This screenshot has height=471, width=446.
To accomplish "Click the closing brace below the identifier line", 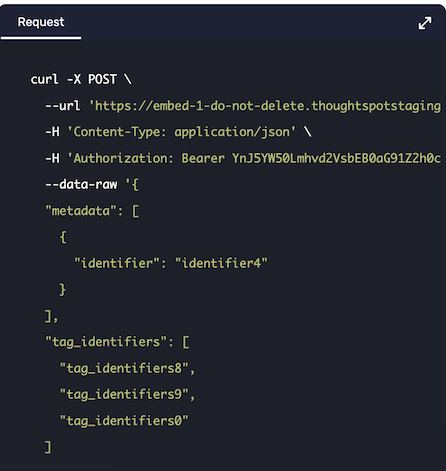I will (x=63, y=289).
